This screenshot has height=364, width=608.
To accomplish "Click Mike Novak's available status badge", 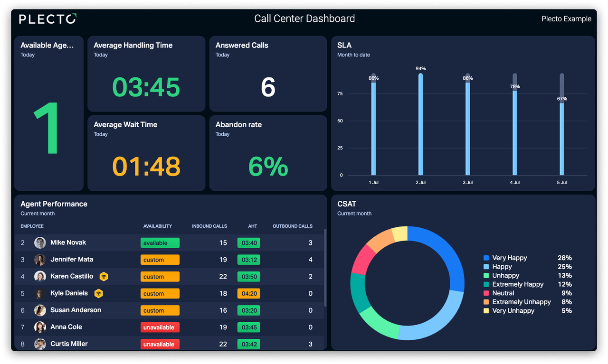I will (x=160, y=243).
